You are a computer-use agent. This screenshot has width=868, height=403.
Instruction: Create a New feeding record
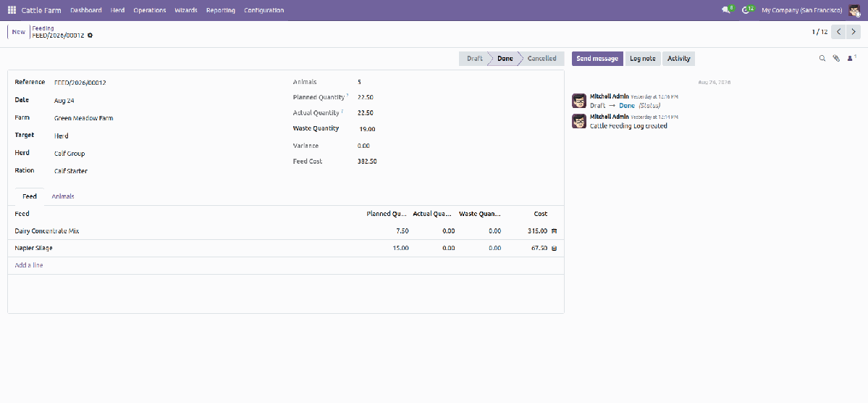point(18,32)
